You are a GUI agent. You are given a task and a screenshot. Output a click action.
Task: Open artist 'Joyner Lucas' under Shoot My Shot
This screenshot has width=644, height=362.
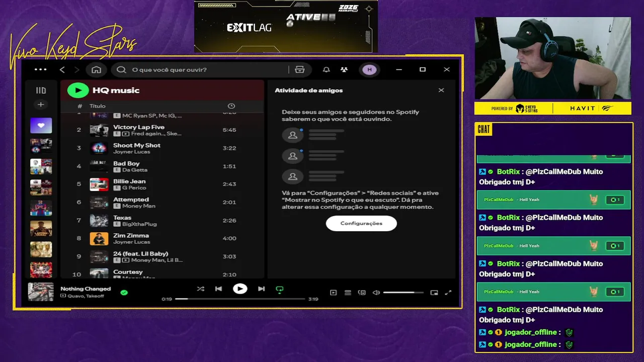[x=131, y=151]
